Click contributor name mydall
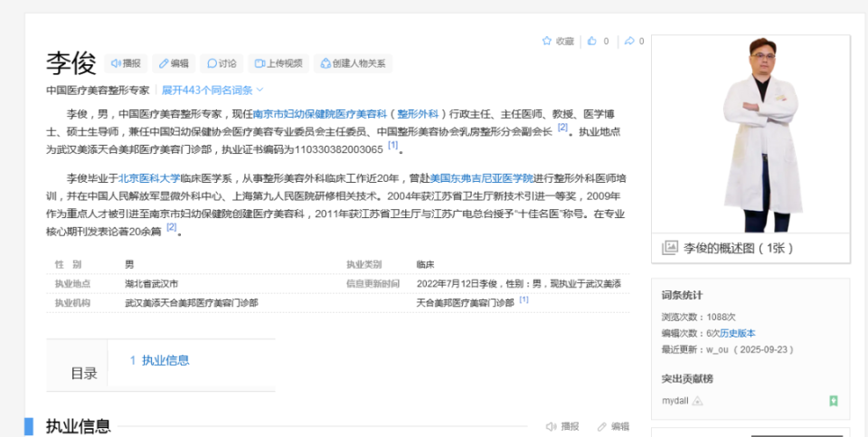 click(x=675, y=401)
